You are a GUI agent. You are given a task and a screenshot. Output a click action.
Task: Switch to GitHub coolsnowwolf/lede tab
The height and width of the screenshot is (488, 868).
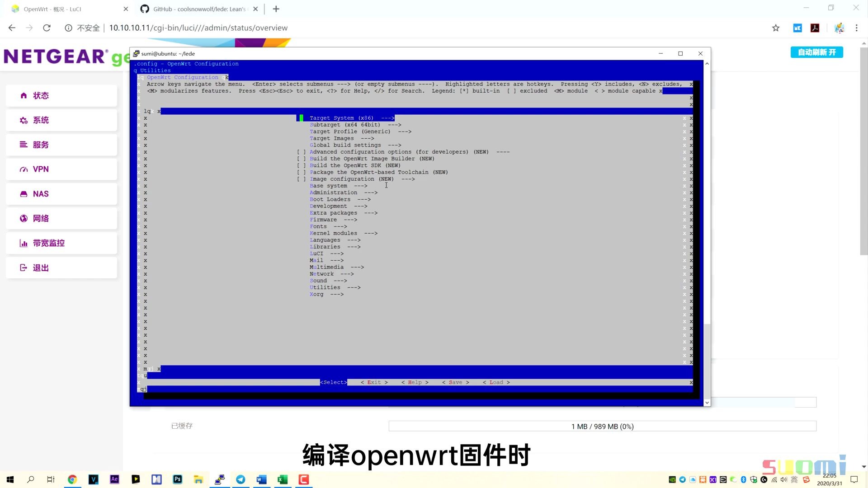[x=199, y=9]
